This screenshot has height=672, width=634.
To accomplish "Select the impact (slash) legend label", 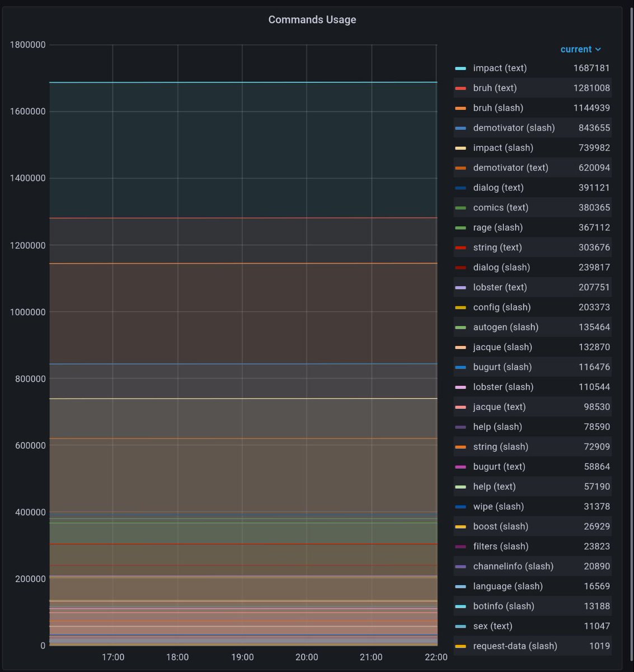I will click(503, 148).
